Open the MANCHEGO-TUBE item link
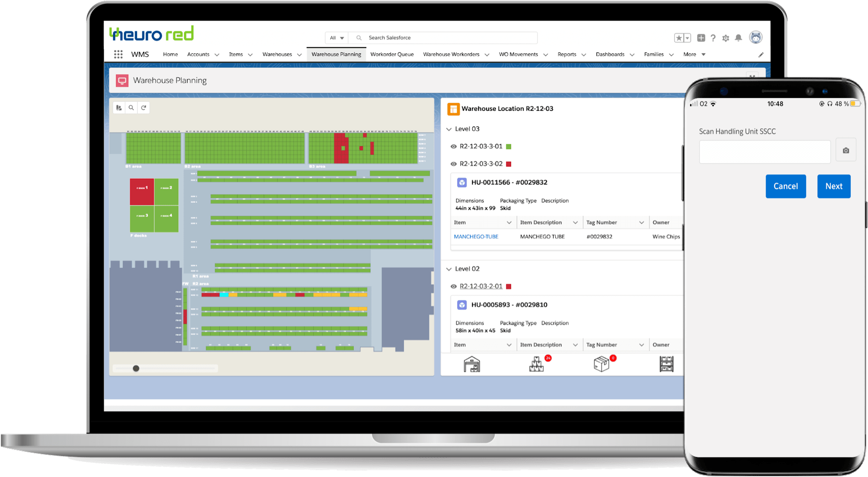 coord(476,237)
